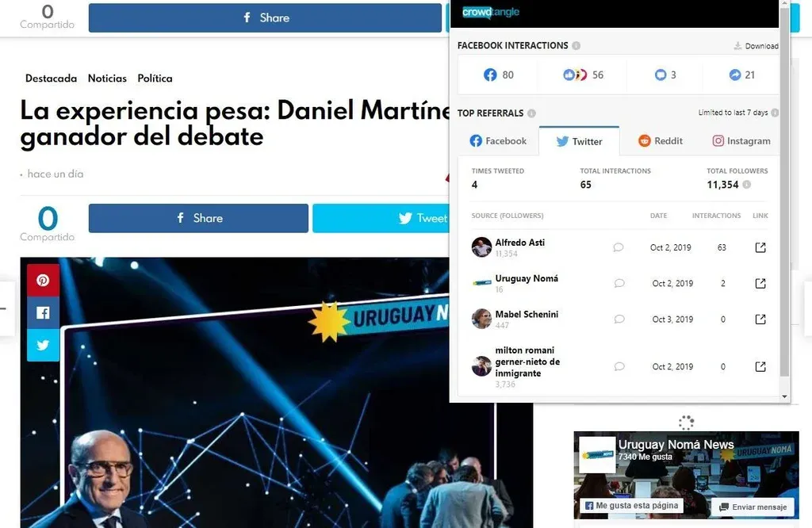Switch to the Reddit referrals tab
812x528 pixels.
click(661, 141)
